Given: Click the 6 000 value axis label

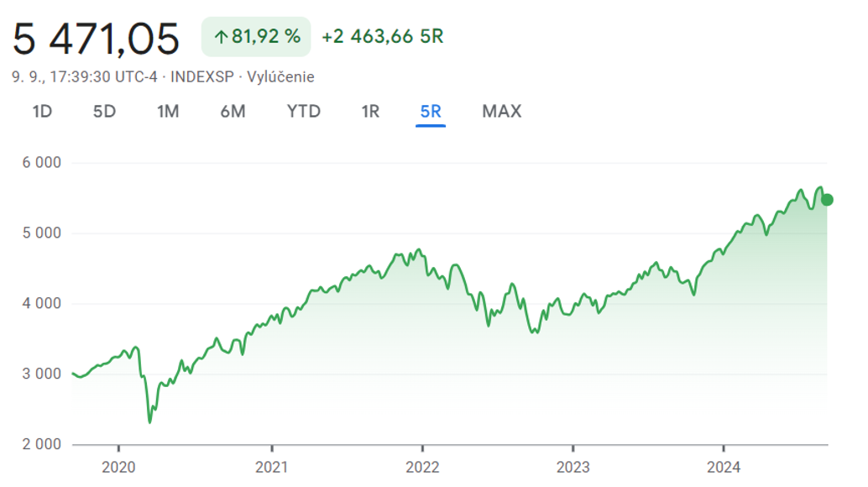Looking at the screenshot, I should (41, 163).
